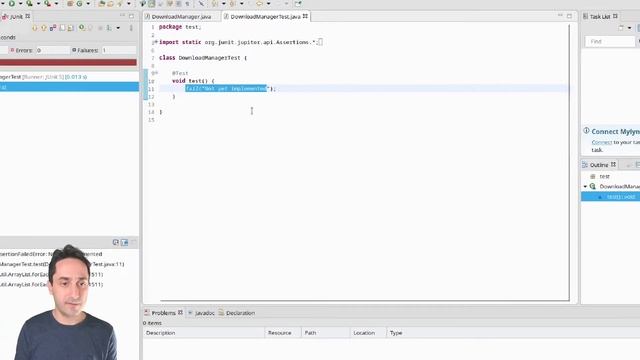
Task: Open the New Task dropdown arrow
Action: (629, 28)
